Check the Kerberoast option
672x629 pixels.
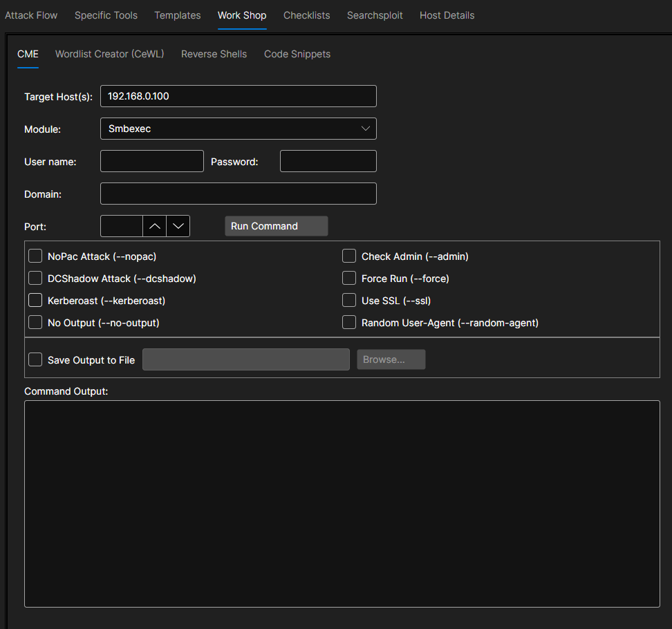tap(35, 301)
